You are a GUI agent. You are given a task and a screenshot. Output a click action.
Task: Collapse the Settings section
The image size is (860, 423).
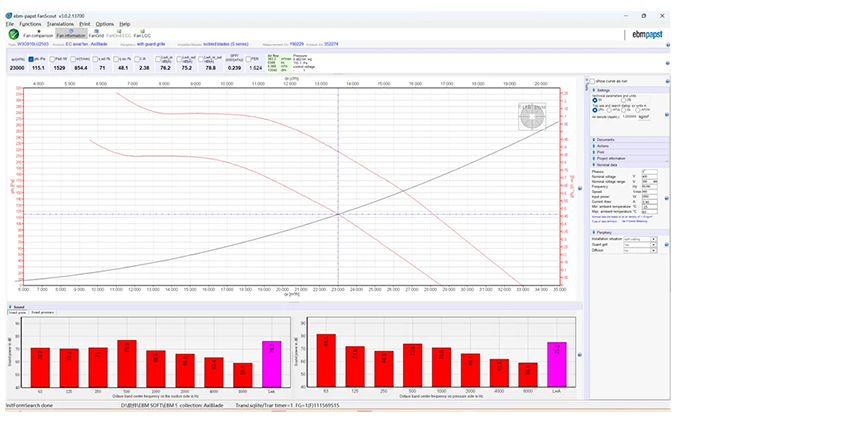click(x=630, y=90)
